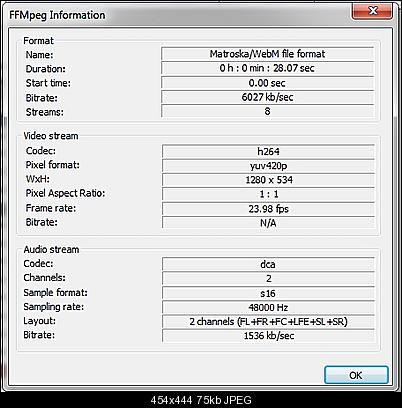Click the audio codec value 'dca'
Image resolution: width=402 pixels, height=408 pixels.
[x=268, y=264]
